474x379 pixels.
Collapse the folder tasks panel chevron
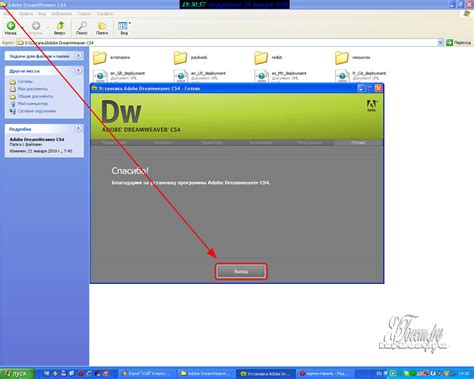point(78,56)
